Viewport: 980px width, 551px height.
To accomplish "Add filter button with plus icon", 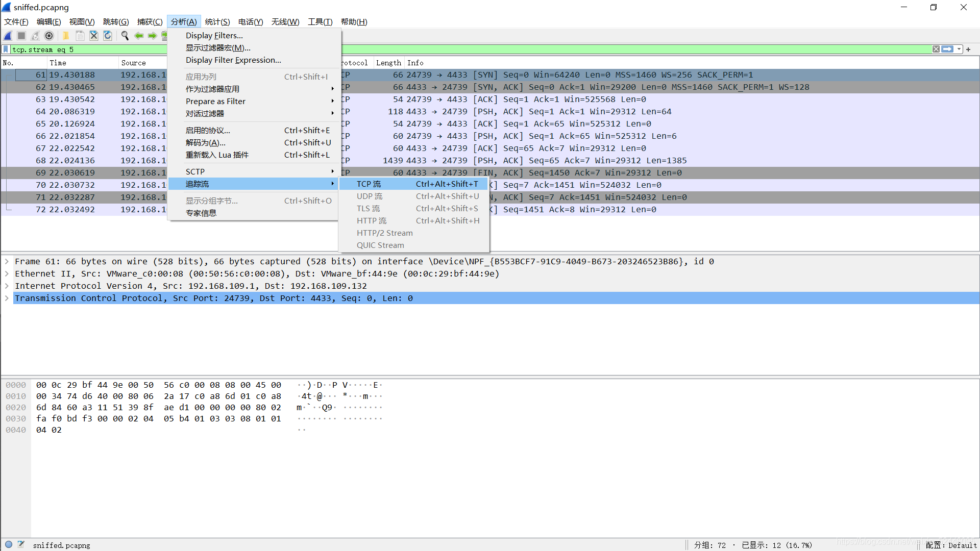I will tap(968, 49).
